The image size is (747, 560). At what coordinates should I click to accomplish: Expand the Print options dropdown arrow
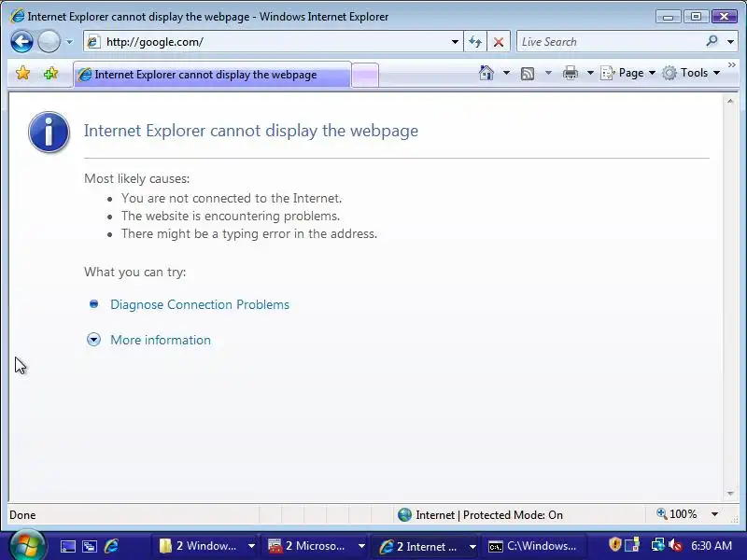[x=590, y=73]
